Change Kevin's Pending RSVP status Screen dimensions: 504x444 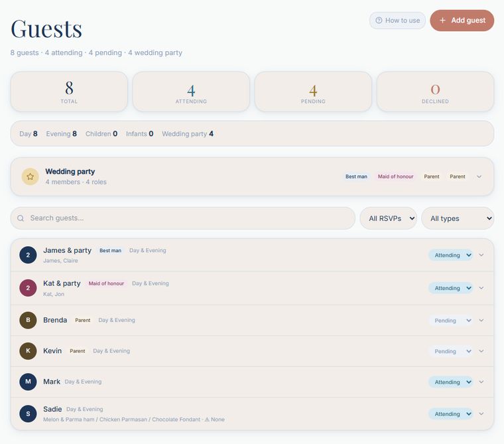[451, 351]
